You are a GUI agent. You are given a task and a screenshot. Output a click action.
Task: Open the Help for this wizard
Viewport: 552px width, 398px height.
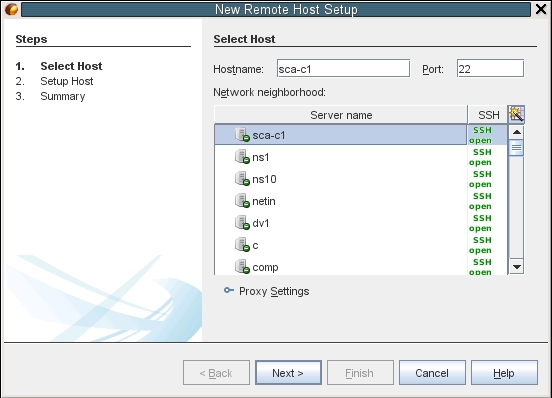(x=504, y=373)
